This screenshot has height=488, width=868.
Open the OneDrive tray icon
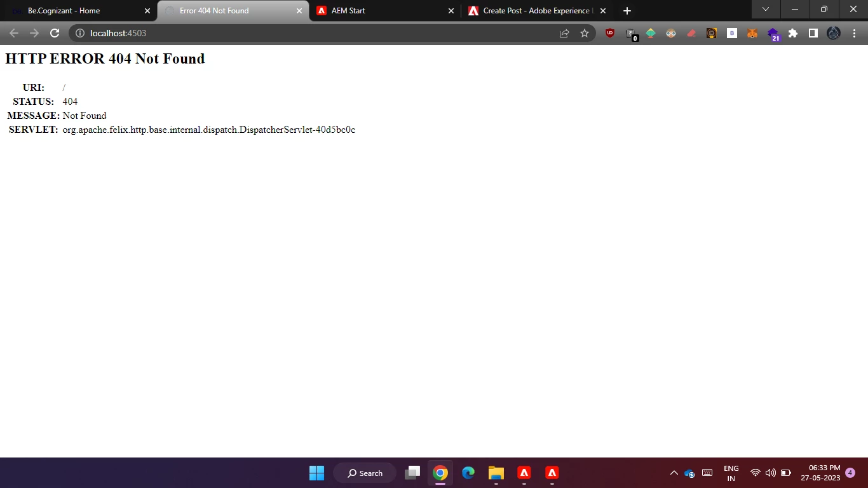click(689, 473)
